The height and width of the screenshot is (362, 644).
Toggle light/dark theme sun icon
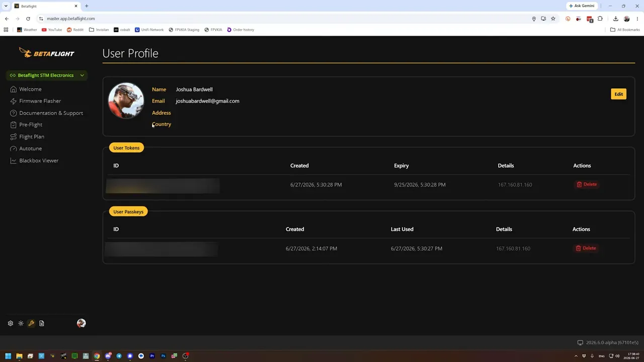(x=21, y=323)
